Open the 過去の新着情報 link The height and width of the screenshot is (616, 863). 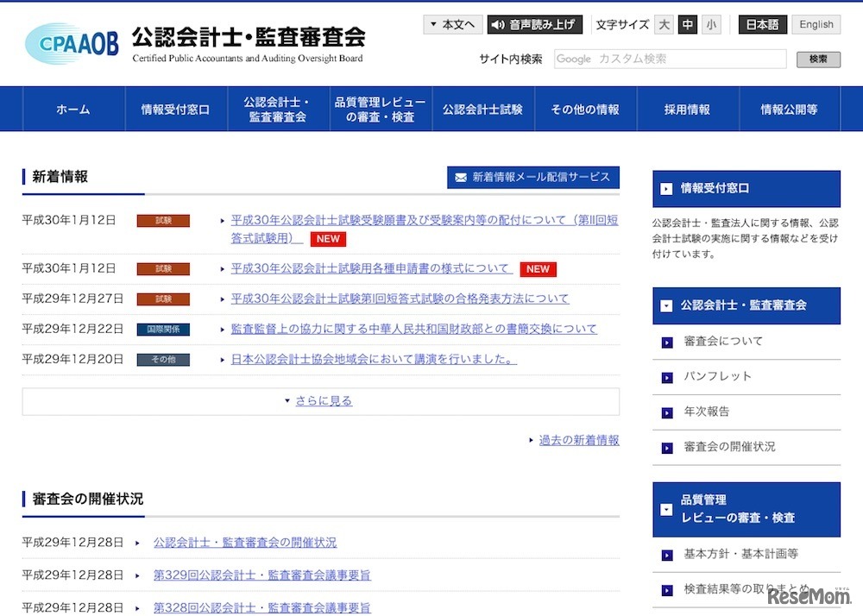(579, 440)
